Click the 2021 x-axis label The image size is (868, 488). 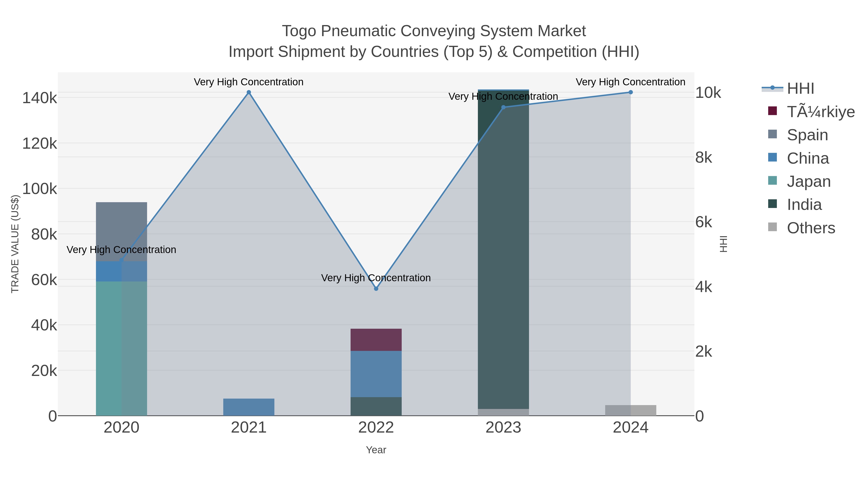(x=249, y=428)
